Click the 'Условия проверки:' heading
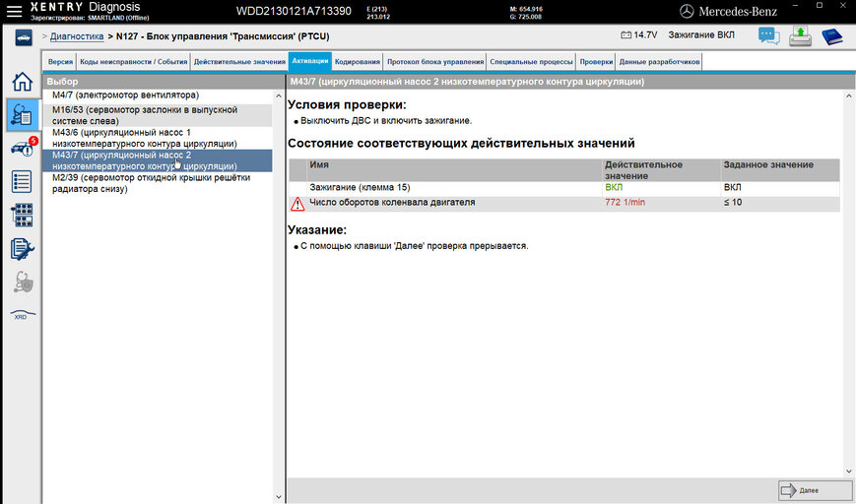 [x=347, y=104]
